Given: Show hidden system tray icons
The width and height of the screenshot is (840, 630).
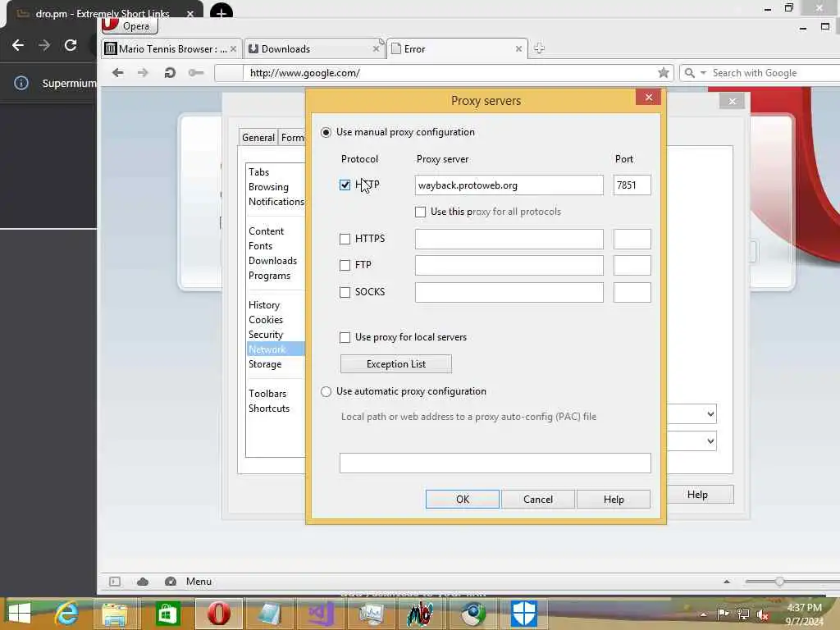Looking at the screenshot, I should pos(703,614).
